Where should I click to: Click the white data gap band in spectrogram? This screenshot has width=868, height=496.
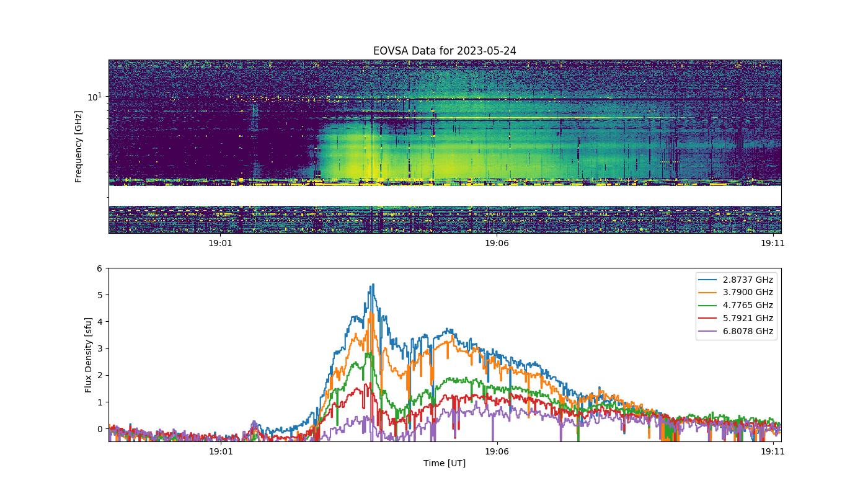coord(445,195)
